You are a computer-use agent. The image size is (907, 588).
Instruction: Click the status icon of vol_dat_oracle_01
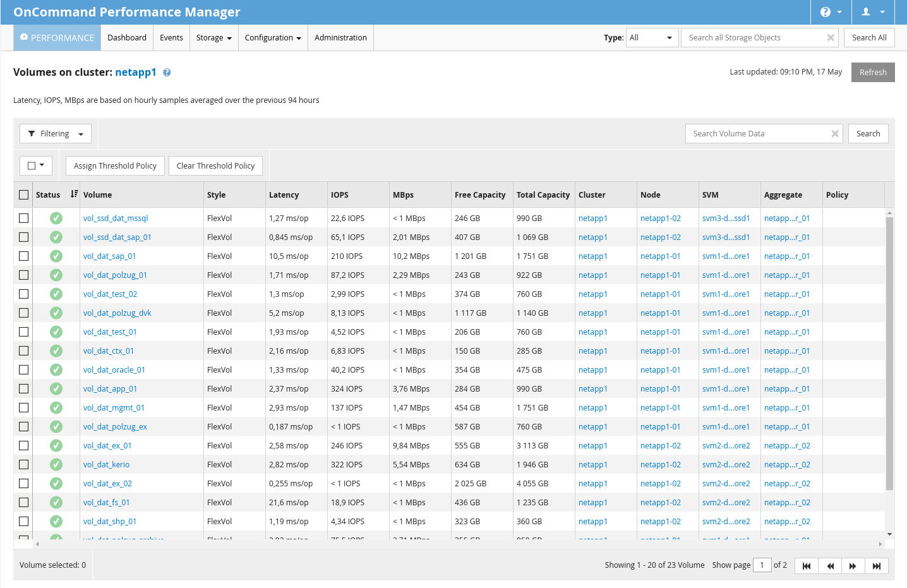pos(56,369)
